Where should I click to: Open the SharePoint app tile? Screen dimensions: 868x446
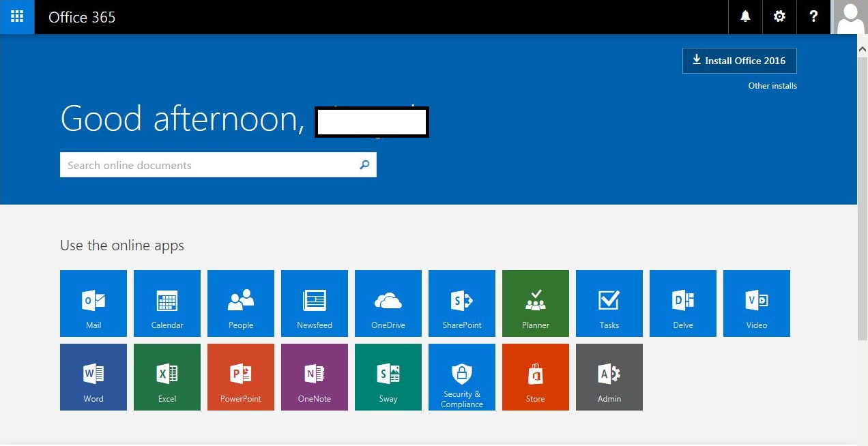click(x=462, y=303)
